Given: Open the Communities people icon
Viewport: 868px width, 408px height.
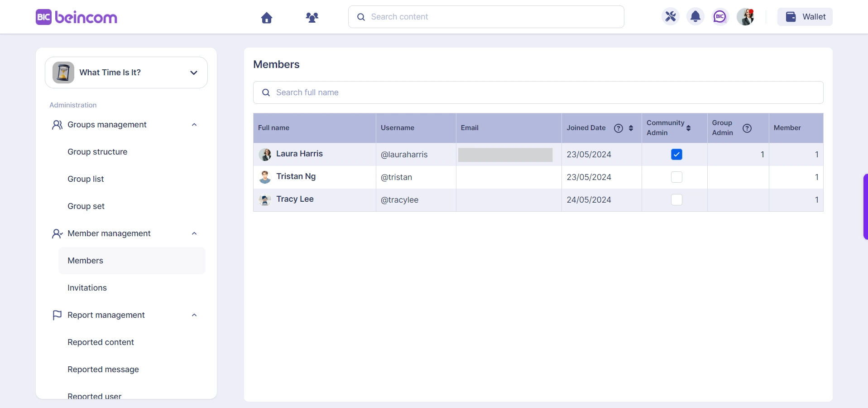Looking at the screenshot, I should point(312,17).
